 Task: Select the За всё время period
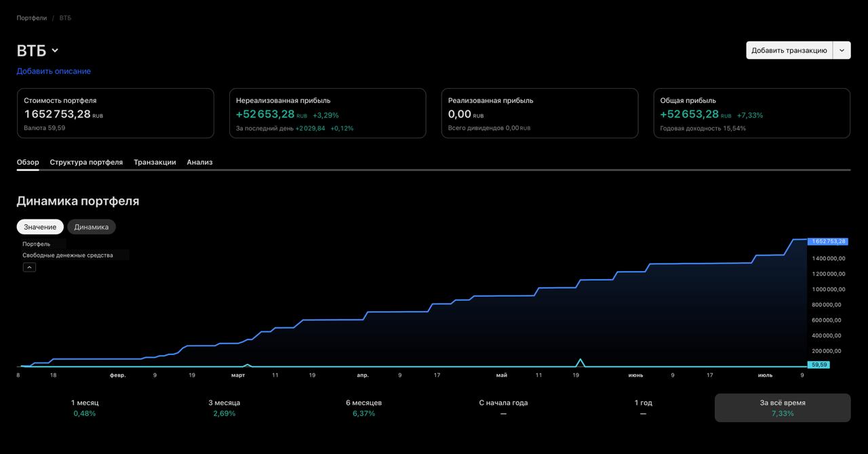pyautogui.click(x=783, y=408)
